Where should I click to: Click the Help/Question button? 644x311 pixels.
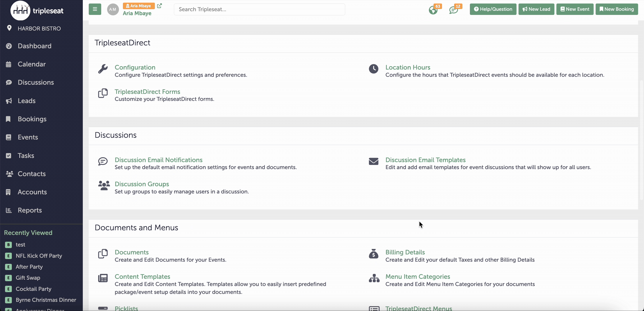(x=493, y=9)
